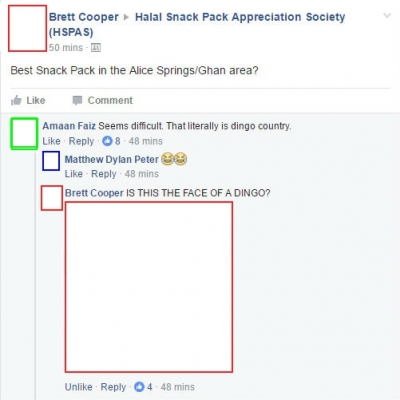Viewport: 400px width, 400px height.
Task: Open the attached photo in Brett Cooper's reply
Action: pos(149,287)
